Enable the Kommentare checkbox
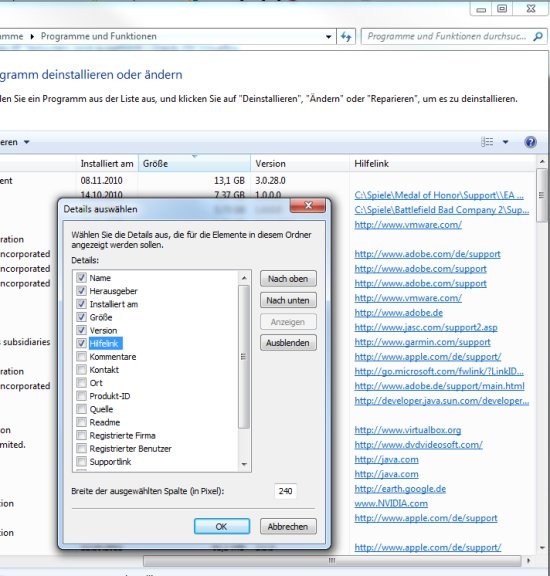This screenshot has height=576, width=550. (x=81, y=356)
